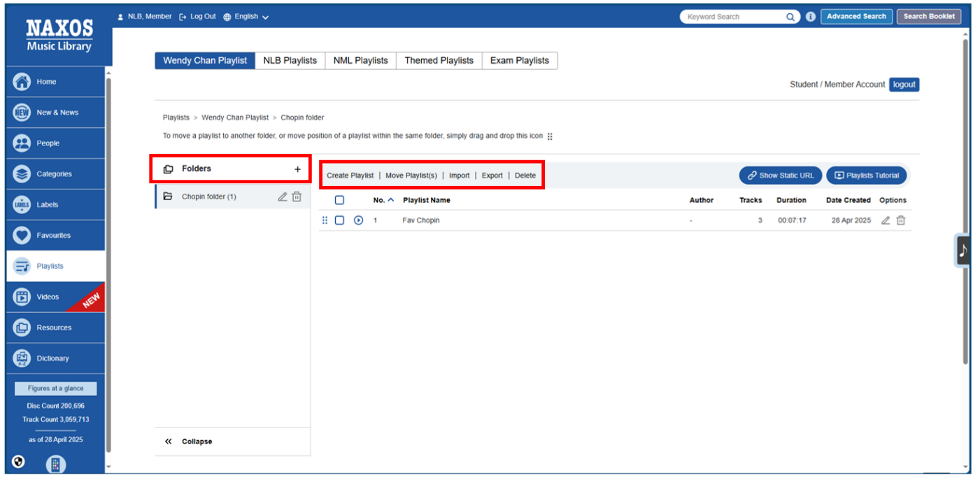Click the Fav Chopin drag handle

[x=325, y=220]
